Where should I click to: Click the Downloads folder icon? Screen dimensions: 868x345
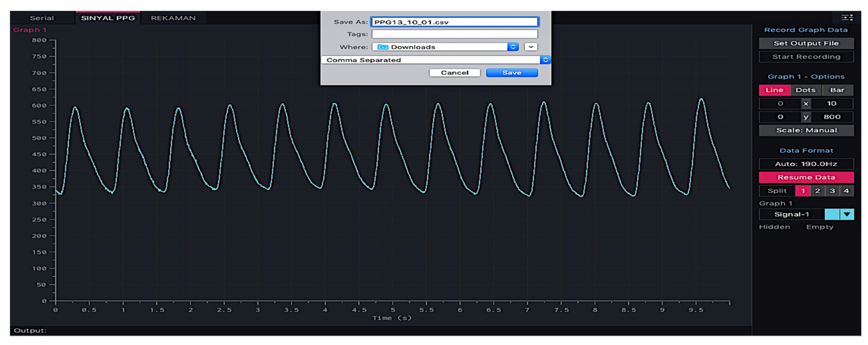coord(383,47)
